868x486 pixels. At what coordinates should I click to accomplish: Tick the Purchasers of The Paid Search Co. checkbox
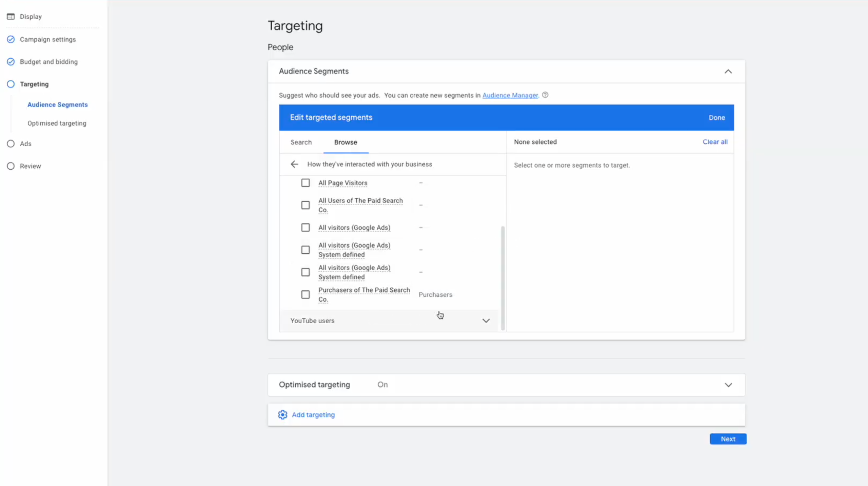[305, 294]
